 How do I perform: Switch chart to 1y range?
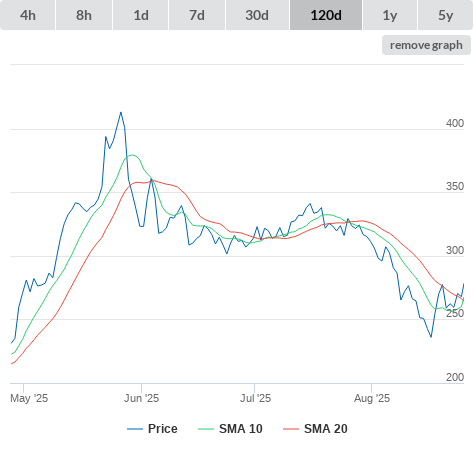(x=390, y=15)
